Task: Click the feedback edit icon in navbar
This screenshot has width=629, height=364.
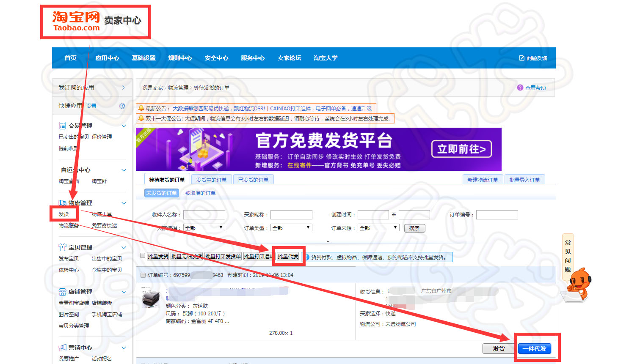Action: tap(522, 58)
